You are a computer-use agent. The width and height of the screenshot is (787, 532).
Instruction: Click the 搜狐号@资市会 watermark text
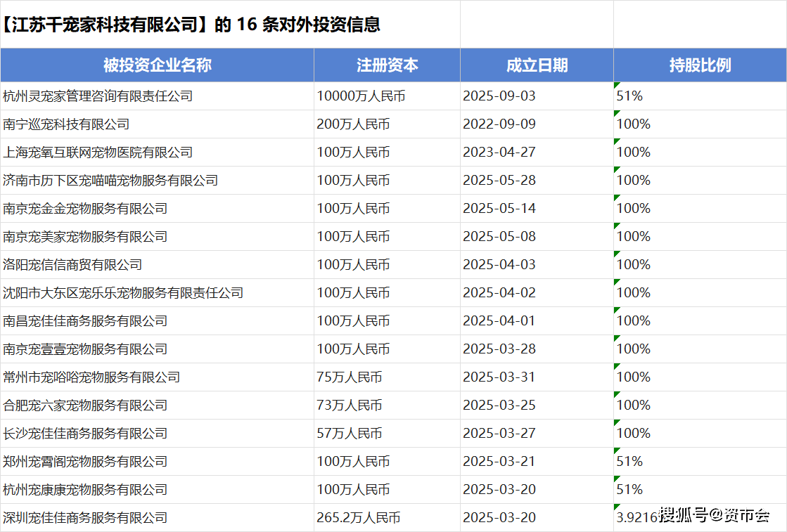715,516
